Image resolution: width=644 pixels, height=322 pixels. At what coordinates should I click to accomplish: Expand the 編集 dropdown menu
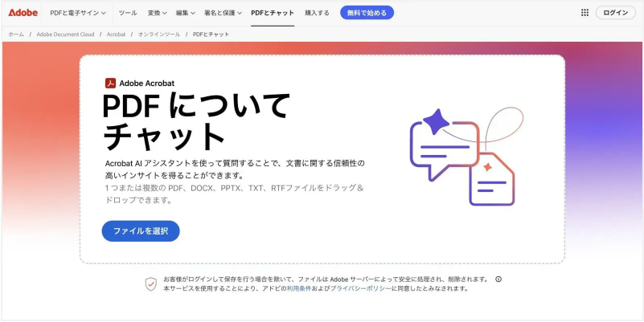click(186, 13)
